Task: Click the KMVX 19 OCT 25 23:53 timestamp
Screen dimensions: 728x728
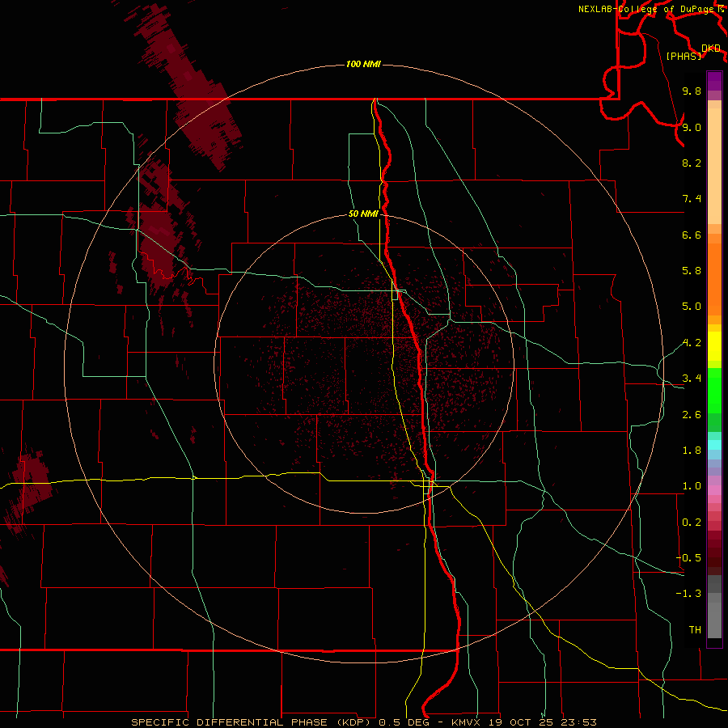Action: (x=523, y=722)
